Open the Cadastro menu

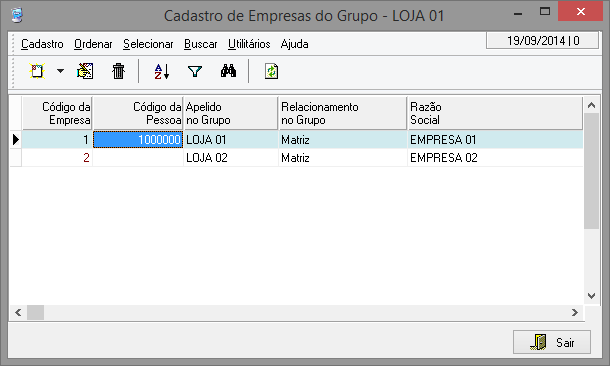(42, 44)
